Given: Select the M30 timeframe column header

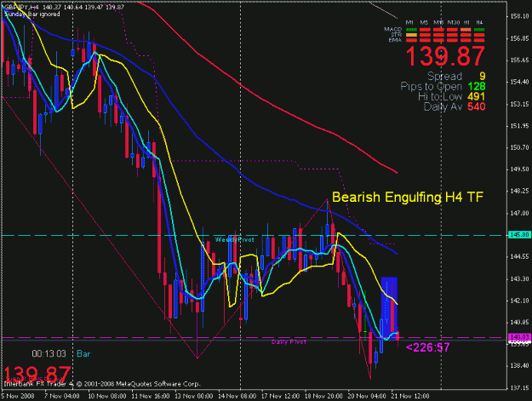Looking at the screenshot, I should point(454,22).
